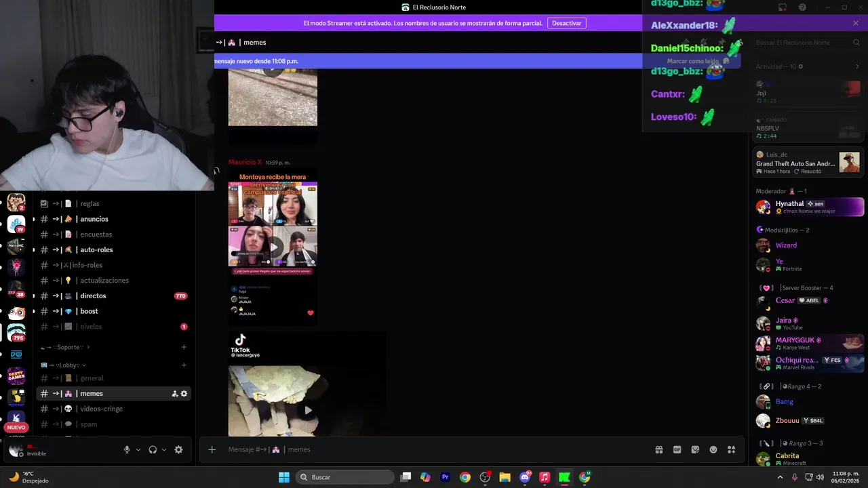Open Luis_dc Grand Theft Auto activity card
The height and width of the screenshot is (488, 868).
tap(808, 163)
